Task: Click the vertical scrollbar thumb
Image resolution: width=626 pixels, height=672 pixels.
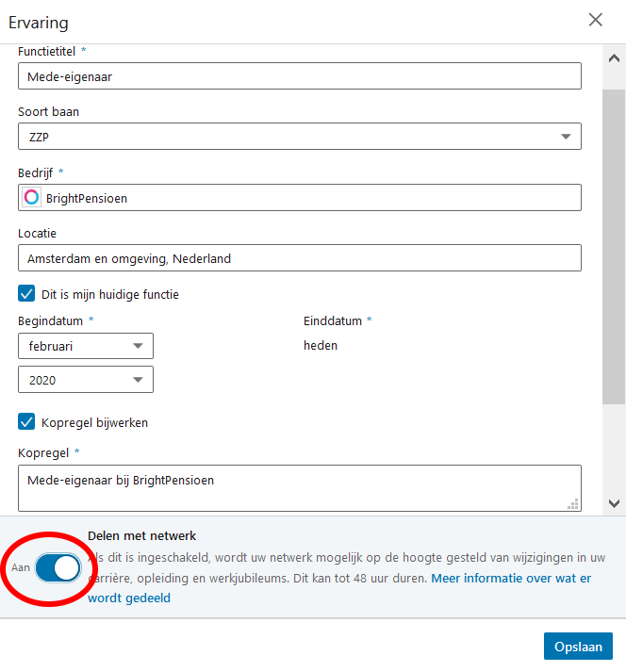Action: (614, 246)
